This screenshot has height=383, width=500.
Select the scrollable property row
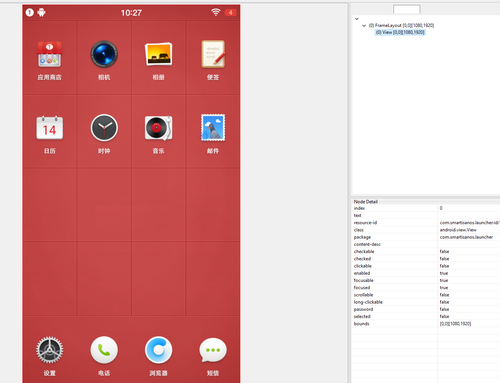tap(426, 295)
